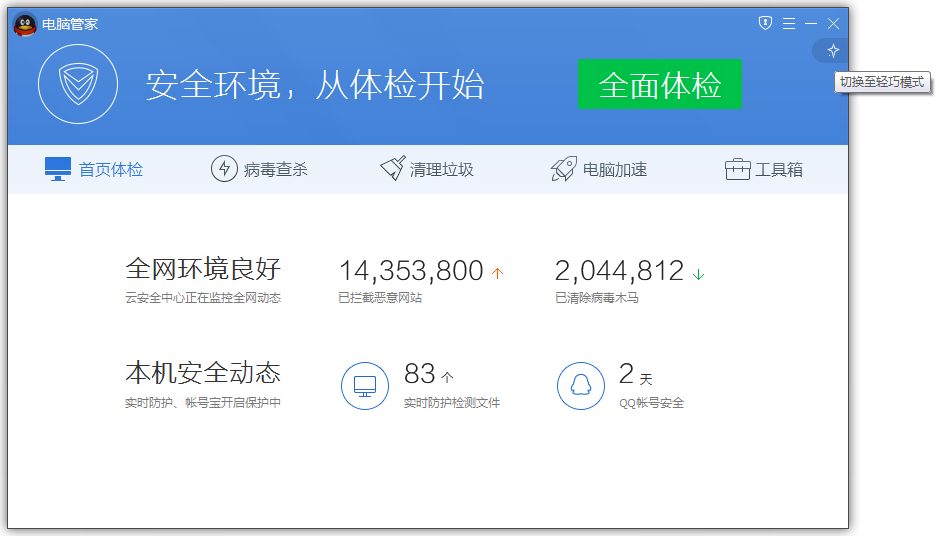Click the 已拦截恶意网站 count 14,353,800
The width and height of the screenshot is (939, 536).
tap(411, 270)
